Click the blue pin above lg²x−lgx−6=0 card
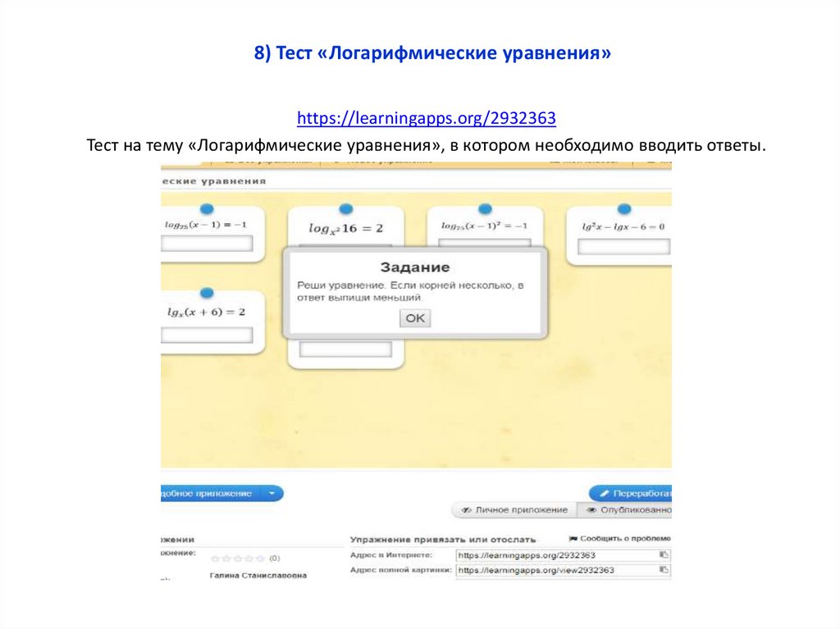The width and height of the screenshot is (840, 629). click(x=624, y=209)
